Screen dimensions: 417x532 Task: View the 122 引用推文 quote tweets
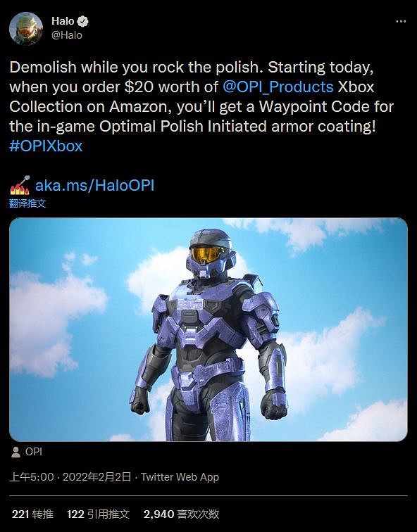tap(98, 514)
